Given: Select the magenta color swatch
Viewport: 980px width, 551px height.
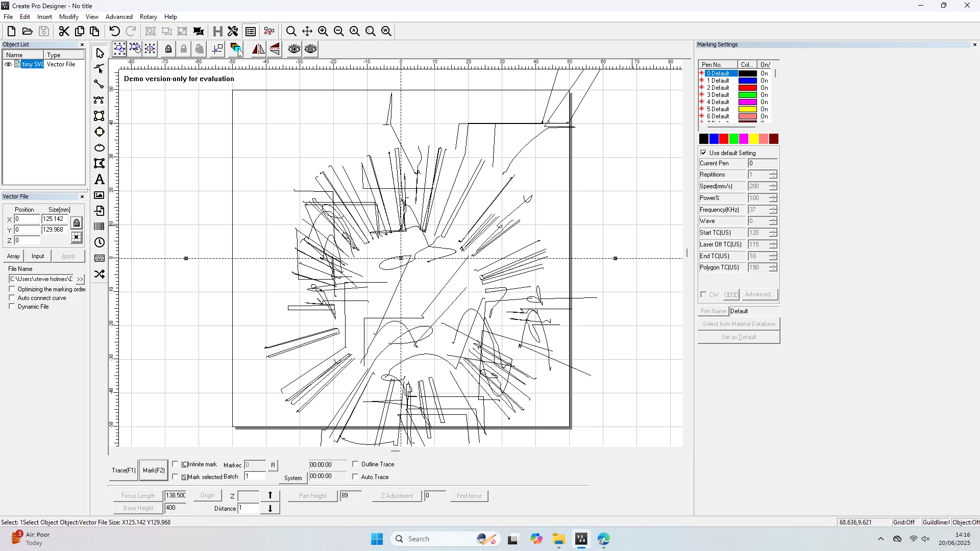Looking at the screenshot, I should (x=744, y=139).
